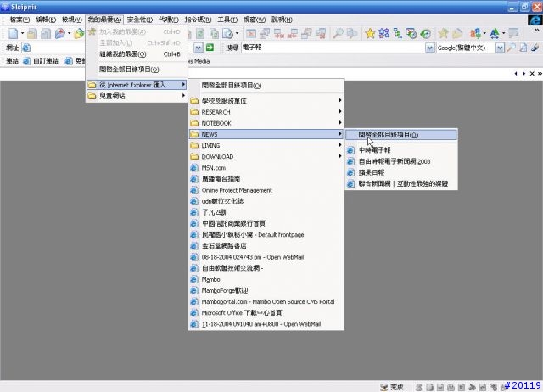
Task: Click the tab bar right arrow
Action: click(x=524, y=74)
